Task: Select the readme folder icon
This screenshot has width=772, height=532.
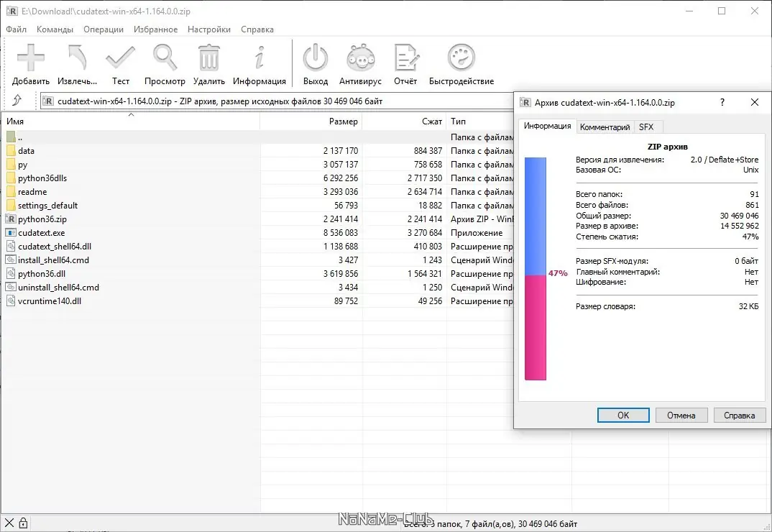Action: point(11,192)
